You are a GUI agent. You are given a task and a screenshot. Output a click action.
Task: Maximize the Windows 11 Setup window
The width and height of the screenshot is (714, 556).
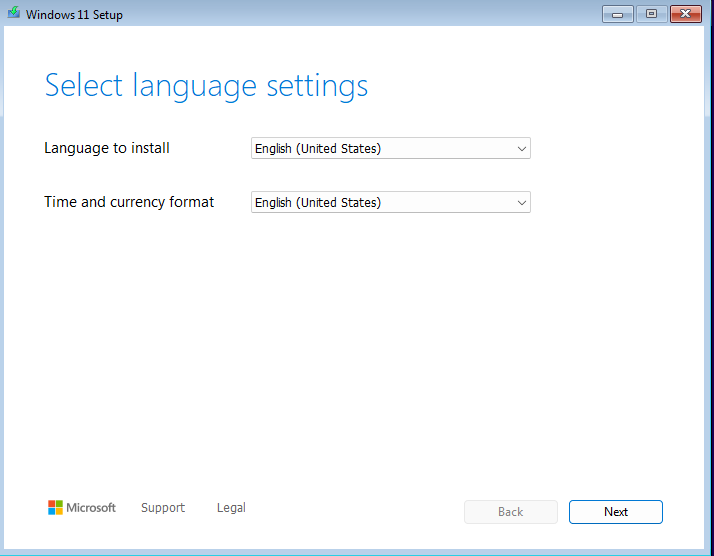(x=650, y=14)
